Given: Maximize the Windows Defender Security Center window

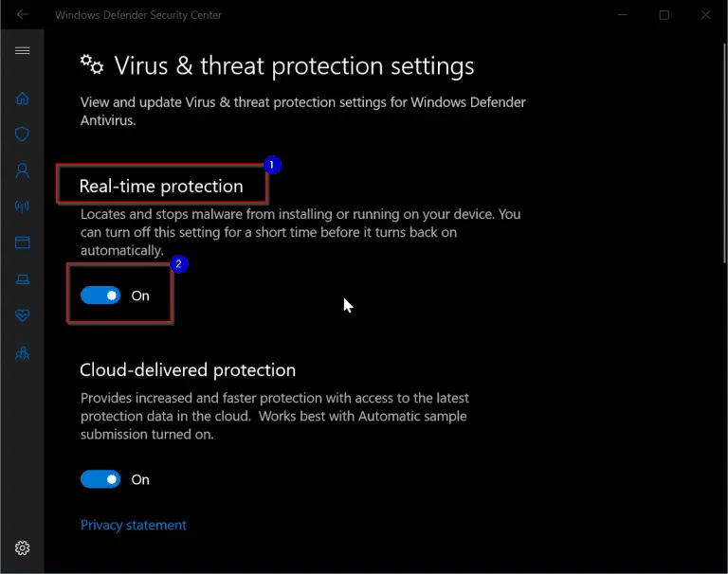Looking at the screenshot, I should (664, 15).
